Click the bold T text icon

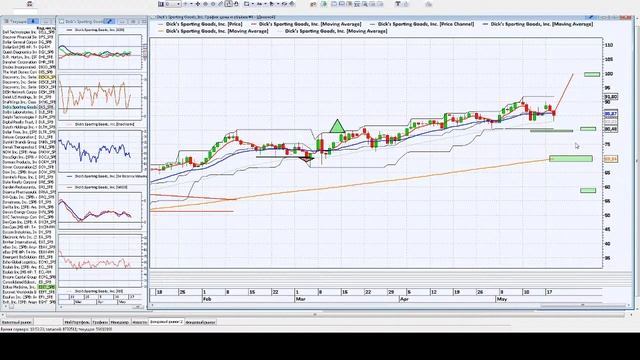point(398,4)
